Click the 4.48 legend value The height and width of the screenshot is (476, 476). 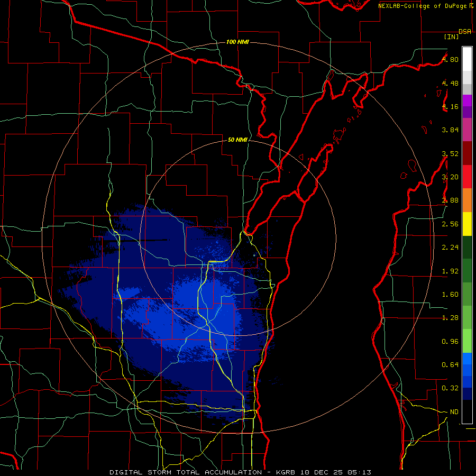(450, 83)
